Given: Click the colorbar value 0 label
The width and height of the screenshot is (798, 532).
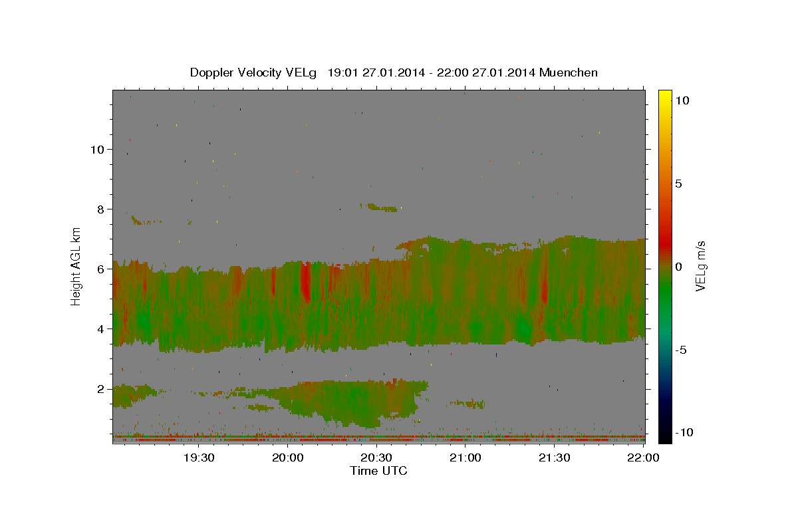Looking at the screenshot, I should 678,266.
